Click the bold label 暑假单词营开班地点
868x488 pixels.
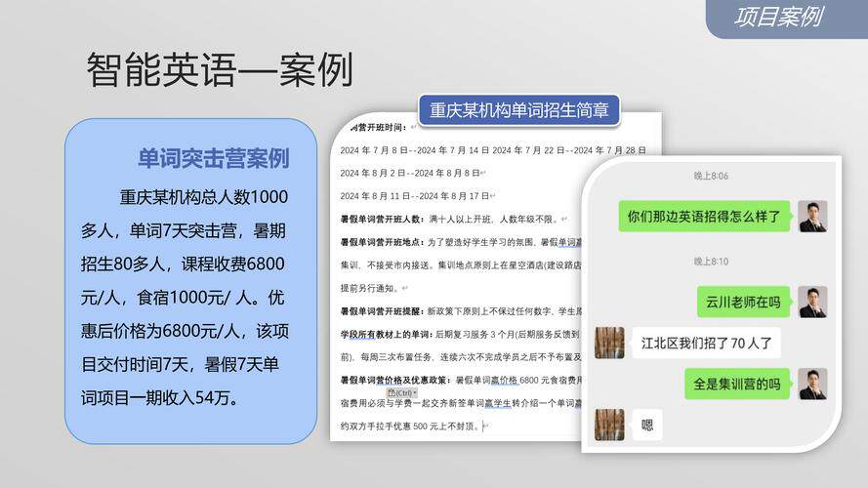click(382, 242)
